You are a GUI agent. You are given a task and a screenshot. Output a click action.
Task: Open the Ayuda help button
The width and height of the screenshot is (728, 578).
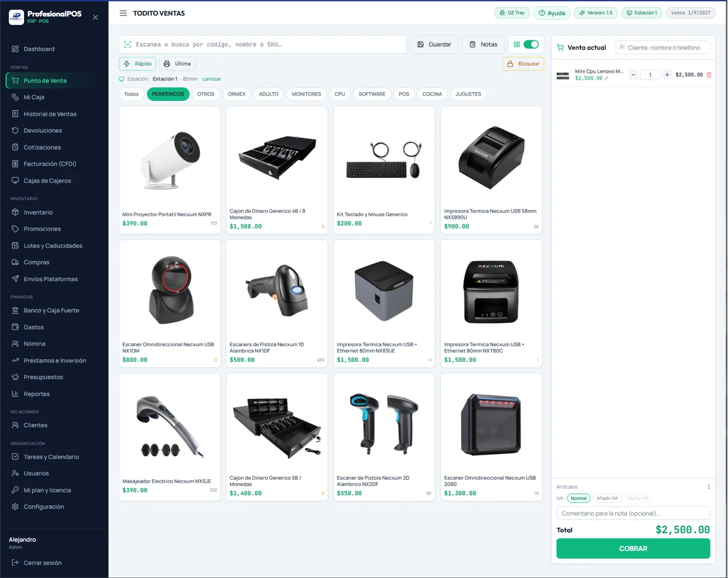click(x=552, y=13)
